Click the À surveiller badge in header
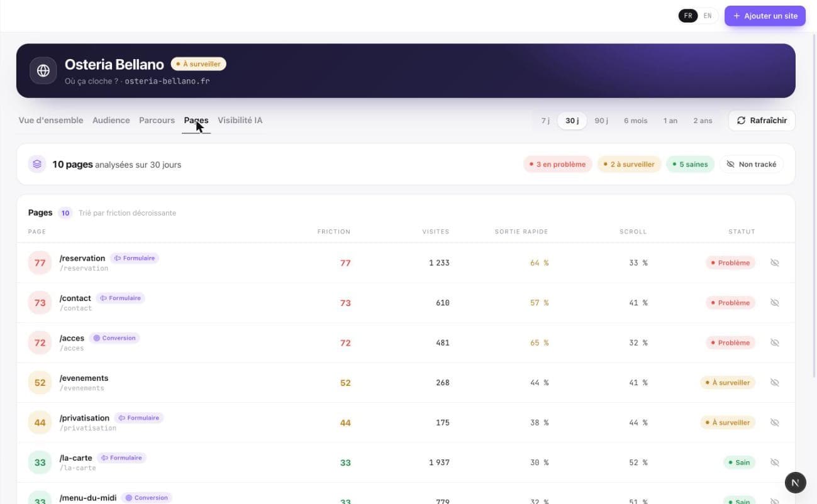 (x=198, y=64)
